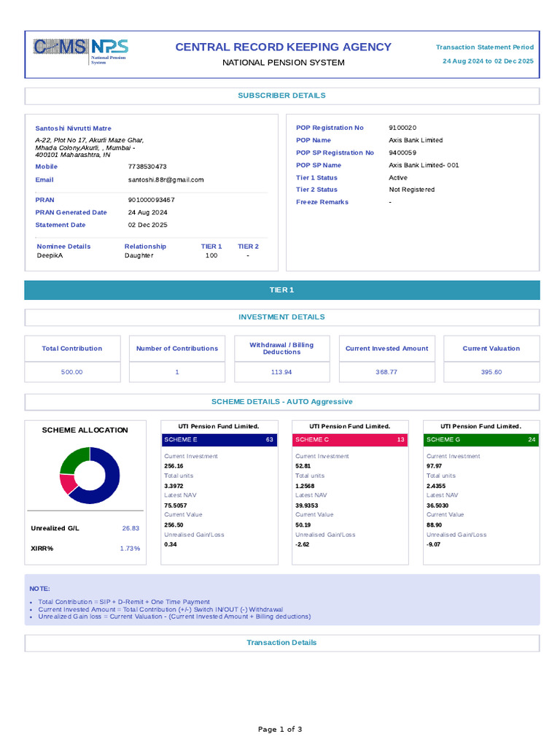Click Scheme G Current Value 88.90
560x747 pixels.
point(435,525)
